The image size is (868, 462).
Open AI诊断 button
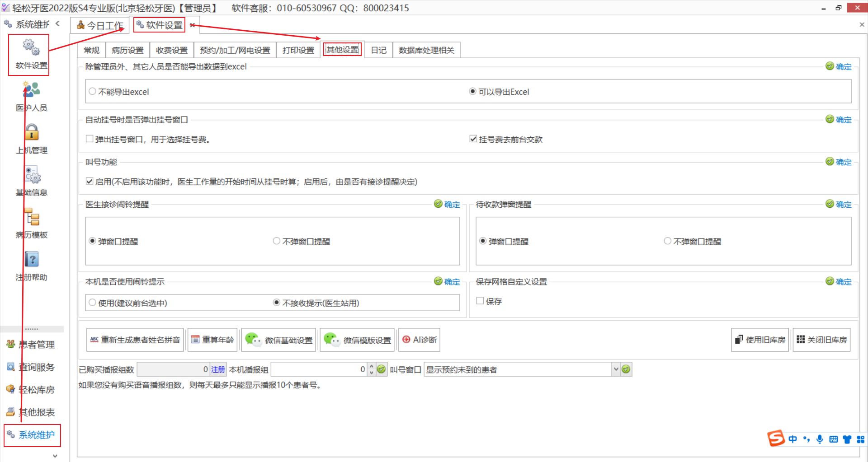click(419, 340)
